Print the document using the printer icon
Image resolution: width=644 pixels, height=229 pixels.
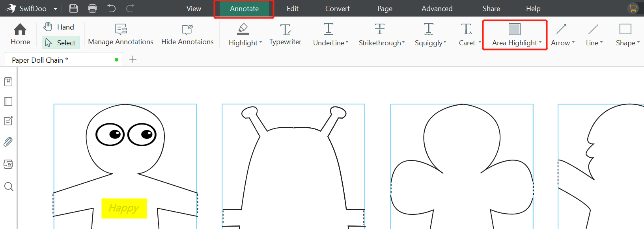(x=92, y=8)
